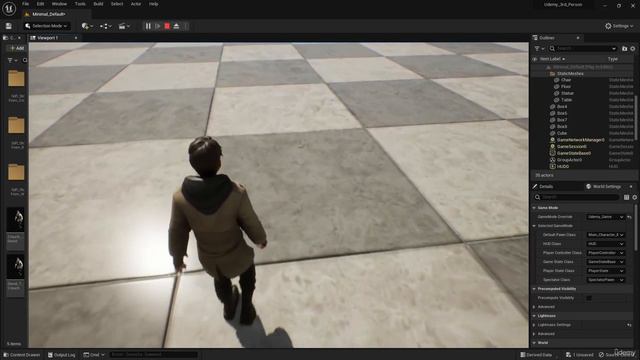Open the File menu
Image resolution: width=640 pixels, height=360 pixels.
[25, 4]
